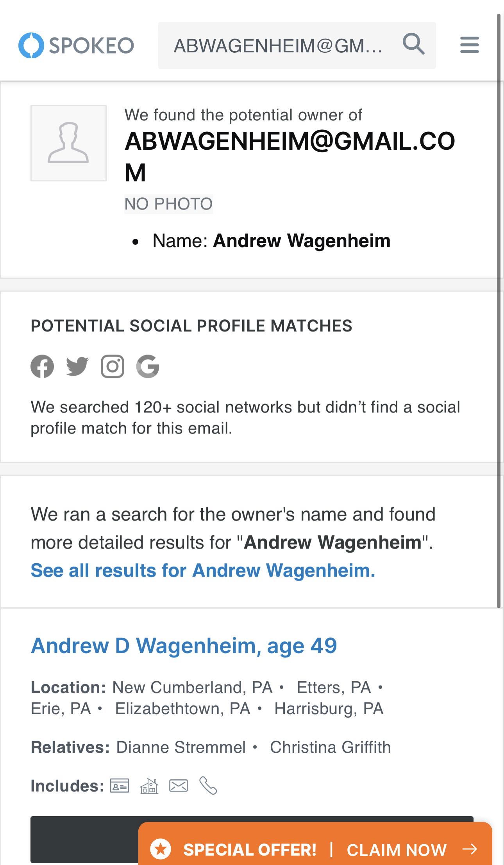Open Andrew D Wagenheim, age 49 result

point(184,645)
